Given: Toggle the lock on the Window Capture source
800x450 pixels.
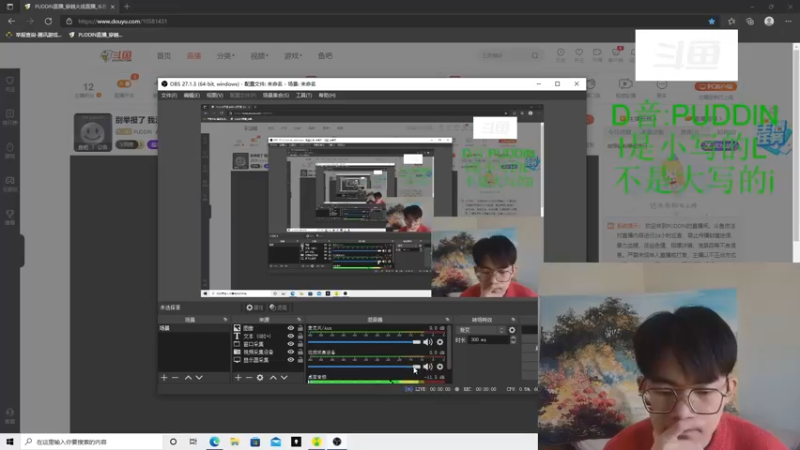Looking at the screenshot, I should point(300,344).
